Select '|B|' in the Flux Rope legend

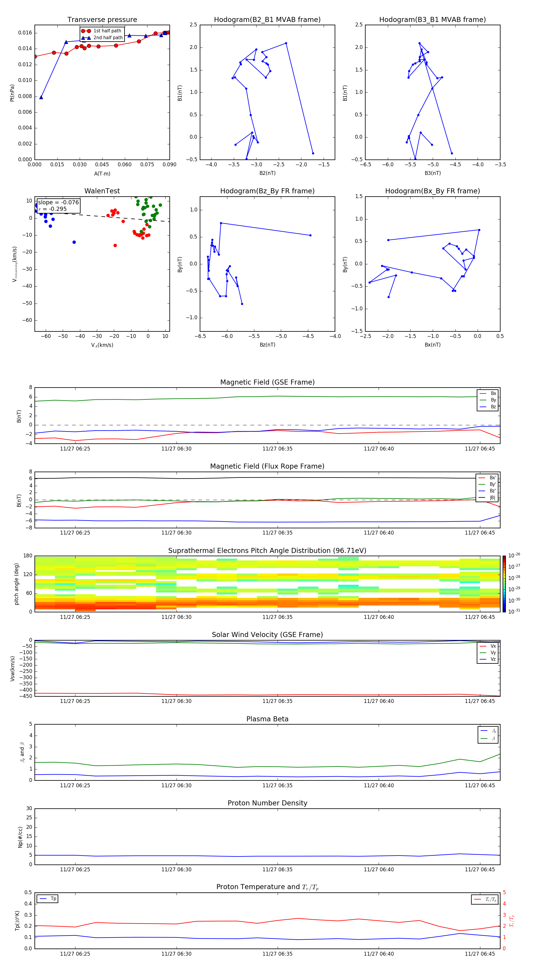(x=487, y=498)
